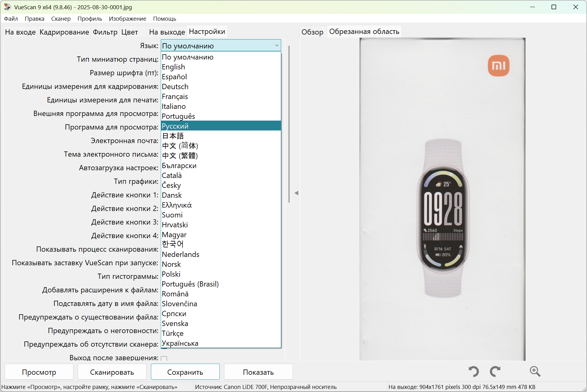The height and width of the screenshot is (392, 587).
Task: Open the Сканер menu
Action: pyautogui.click(x=61, y=19)
